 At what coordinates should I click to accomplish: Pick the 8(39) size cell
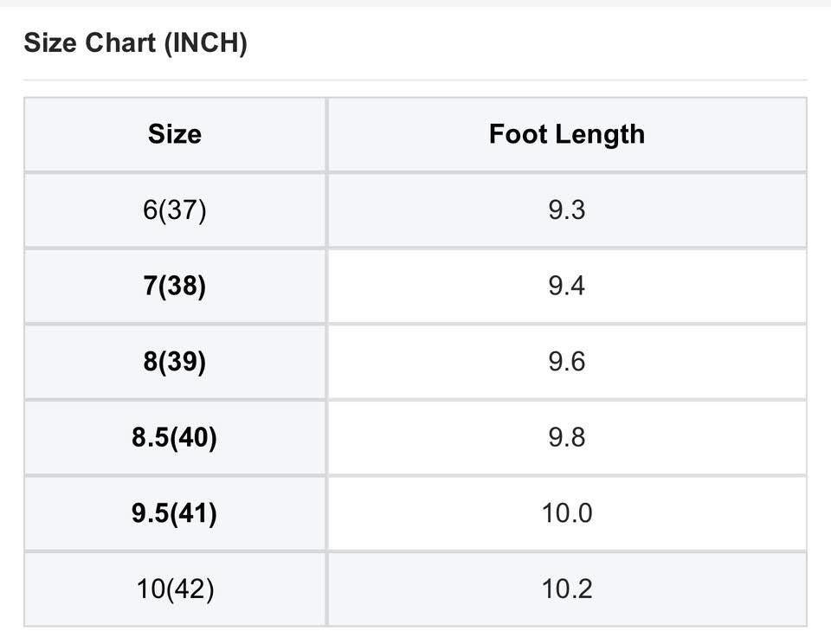pyautogui.click(x=175, y=362)
